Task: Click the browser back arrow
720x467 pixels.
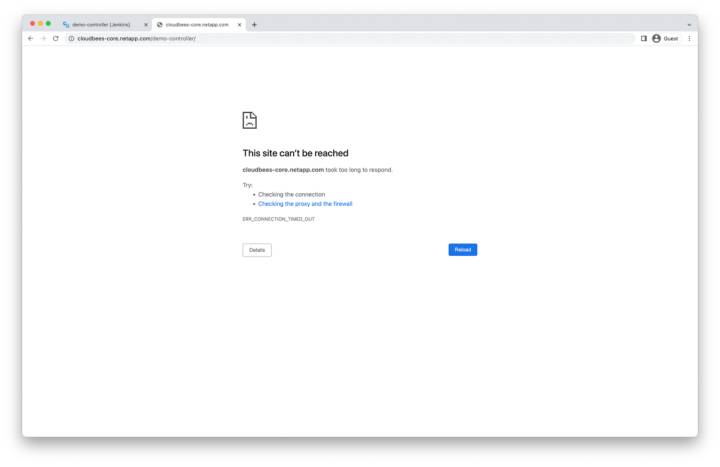Action: pos(30,38)
